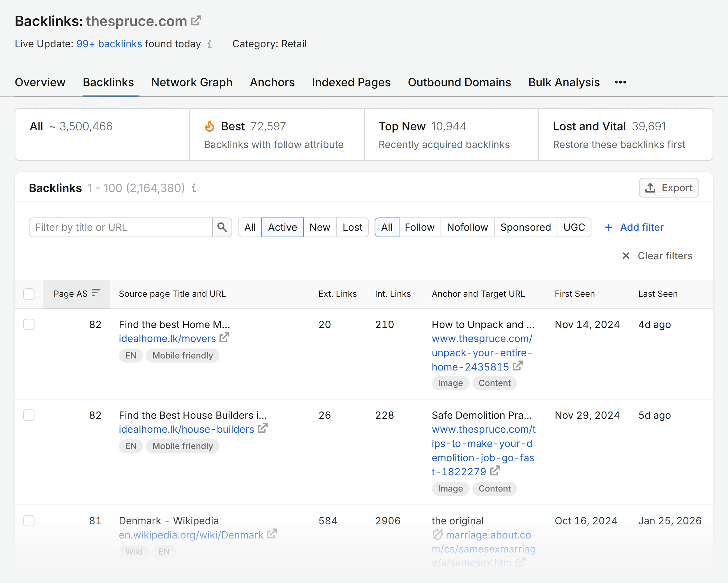Select the Lost and Vital card

coord(626,134)
